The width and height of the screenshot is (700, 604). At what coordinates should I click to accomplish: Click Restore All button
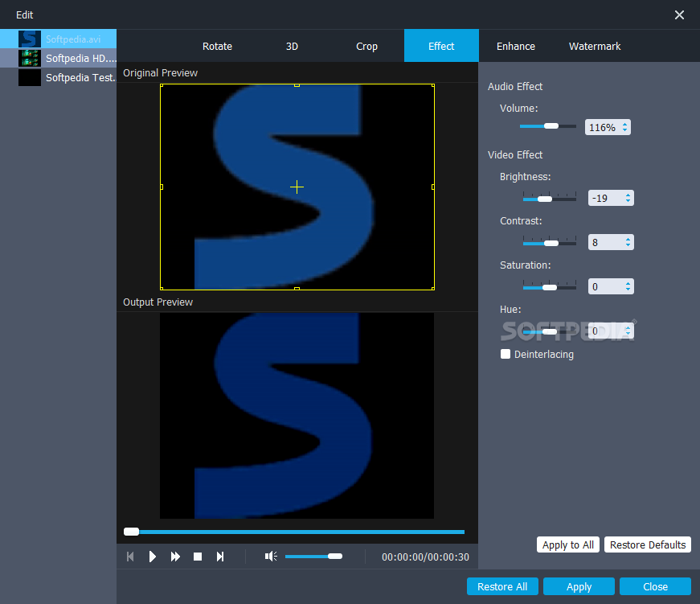[x=502, y=586]
